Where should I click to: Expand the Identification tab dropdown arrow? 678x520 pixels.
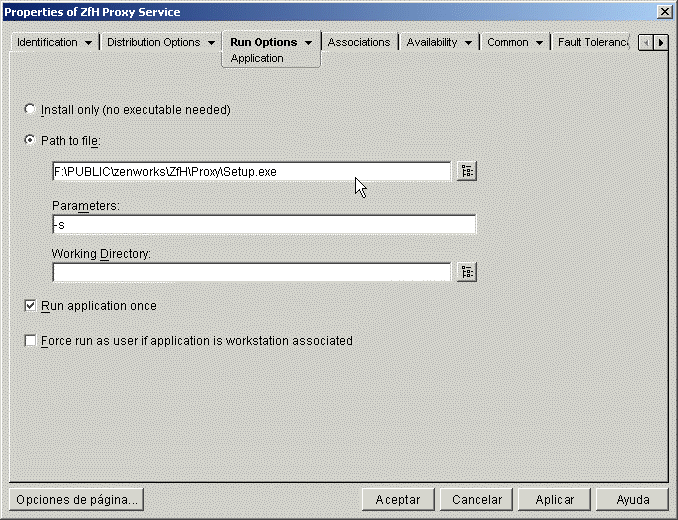pyautogui.click(x=89, y=43)
